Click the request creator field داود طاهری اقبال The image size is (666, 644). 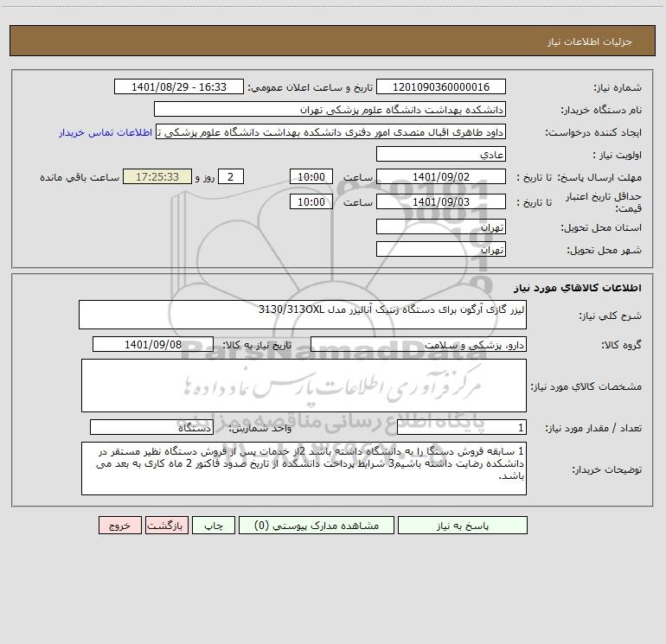331,131
